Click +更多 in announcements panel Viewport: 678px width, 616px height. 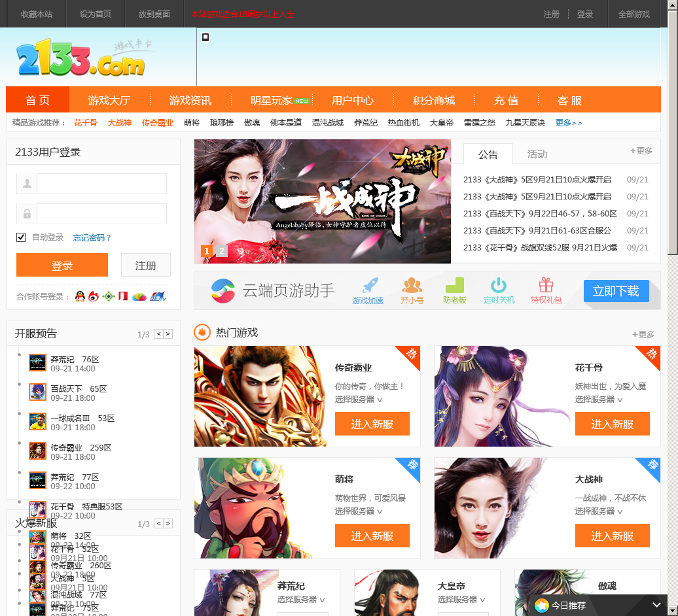641,150
